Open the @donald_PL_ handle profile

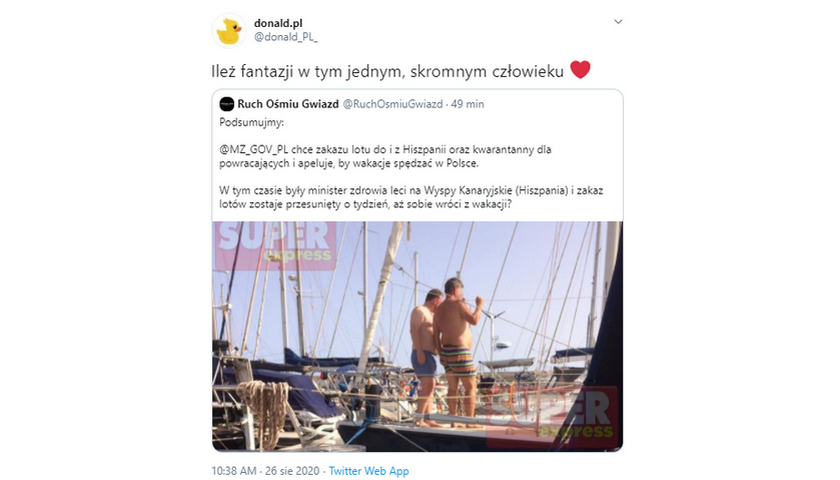(286, 37)
